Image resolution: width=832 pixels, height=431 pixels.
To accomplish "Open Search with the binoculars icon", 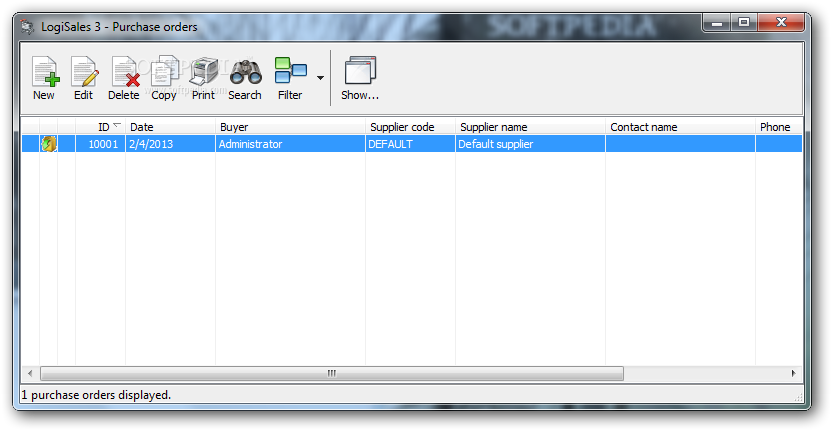I will [245, 79].
